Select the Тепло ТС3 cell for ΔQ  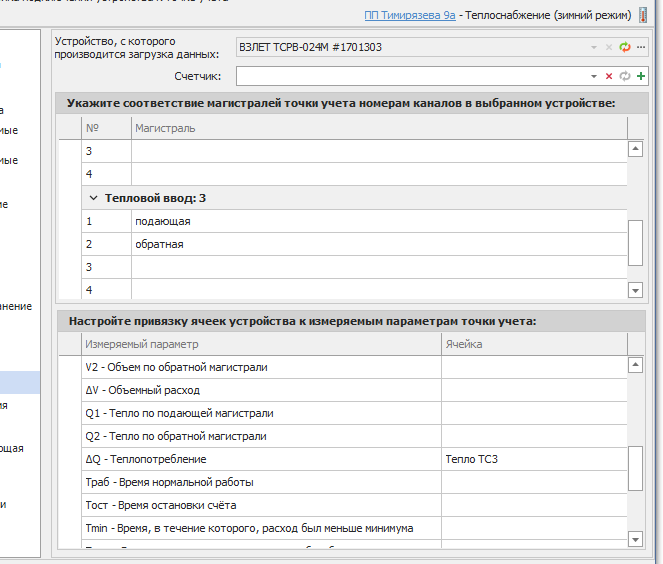pyautogui.click(x=472, y=459)
